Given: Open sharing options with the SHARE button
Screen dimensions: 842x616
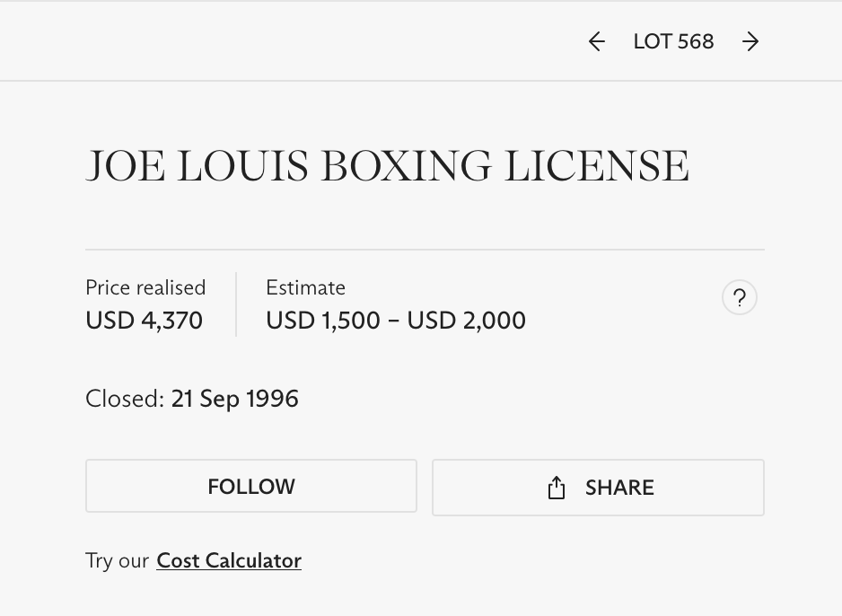Looking at the screenshot, I should click(x=598, y=487).
